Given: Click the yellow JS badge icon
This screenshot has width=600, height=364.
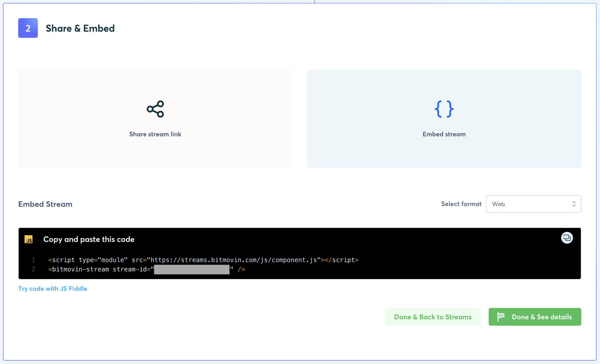Looking at the screenshot, I should [29, 239].
